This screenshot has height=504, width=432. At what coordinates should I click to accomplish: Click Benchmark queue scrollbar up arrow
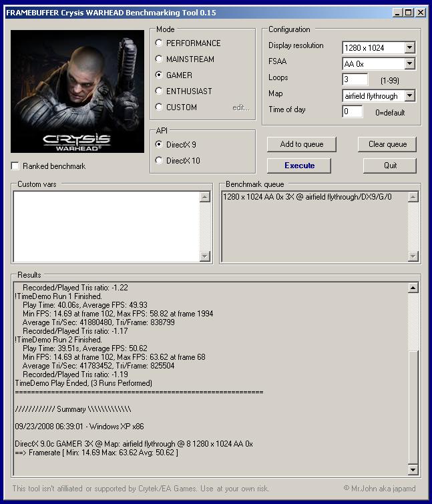(413, 197)
